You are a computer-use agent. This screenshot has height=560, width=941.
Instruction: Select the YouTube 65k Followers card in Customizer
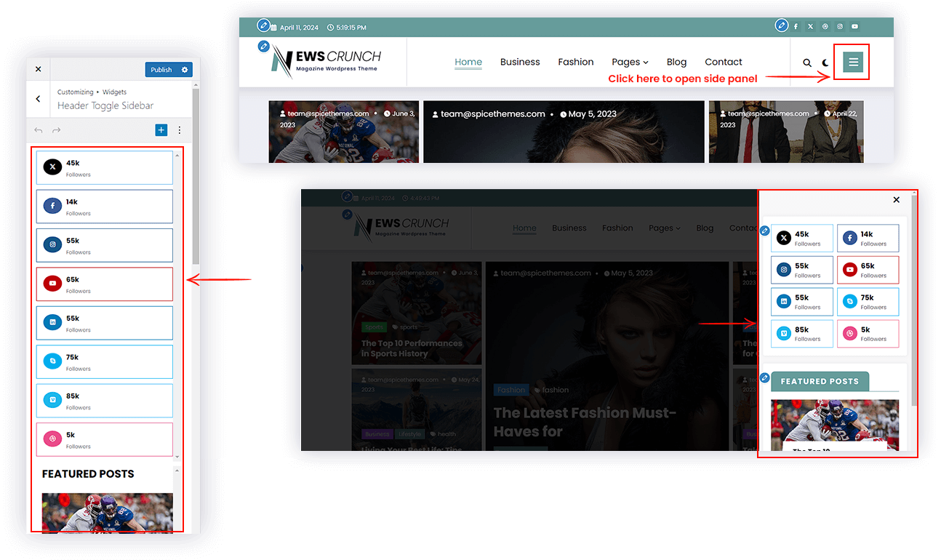click(105, 284)
